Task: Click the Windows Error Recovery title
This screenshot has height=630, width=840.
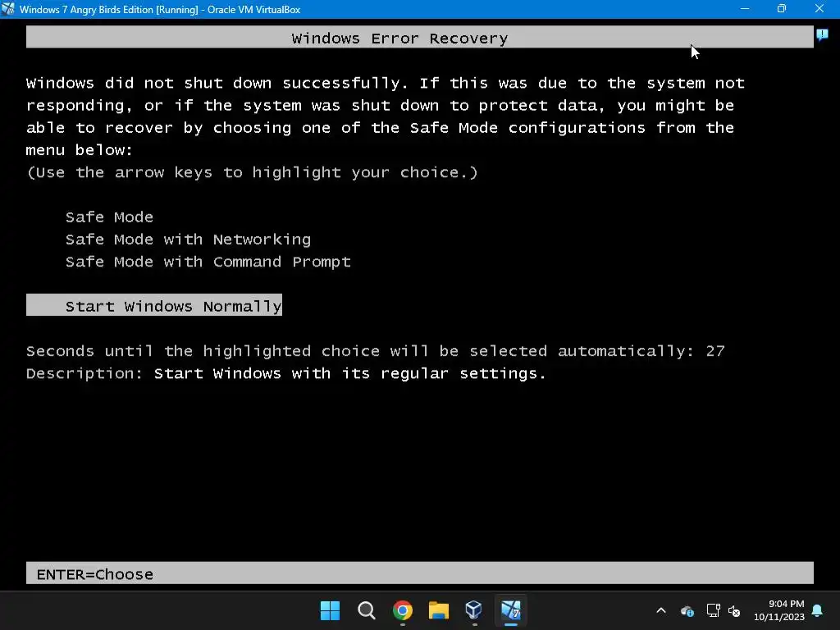Action: click(x=399, y=39)
